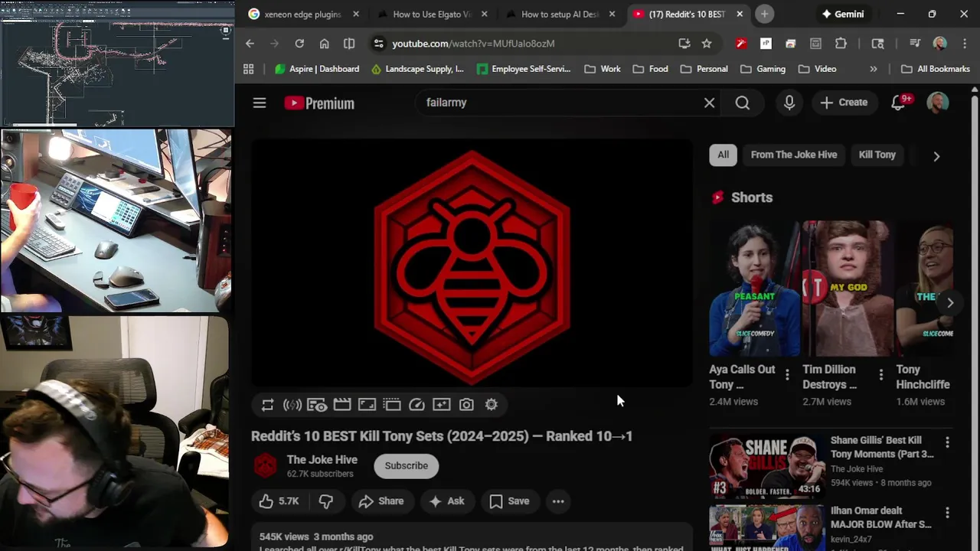Click the card-with-eye icon in the enhancer toolbar
The width and height of the screenshot is (980, 551).
tap(317, 405)
